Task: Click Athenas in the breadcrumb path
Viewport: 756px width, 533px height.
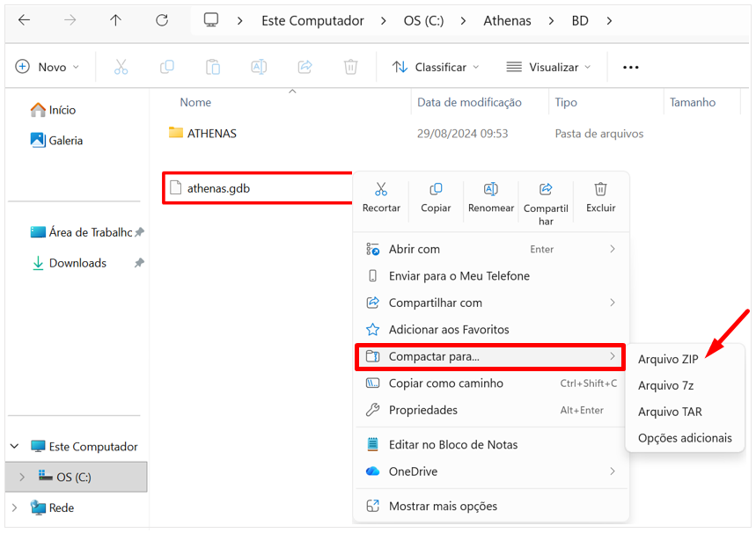Action: tap(507, 20)
